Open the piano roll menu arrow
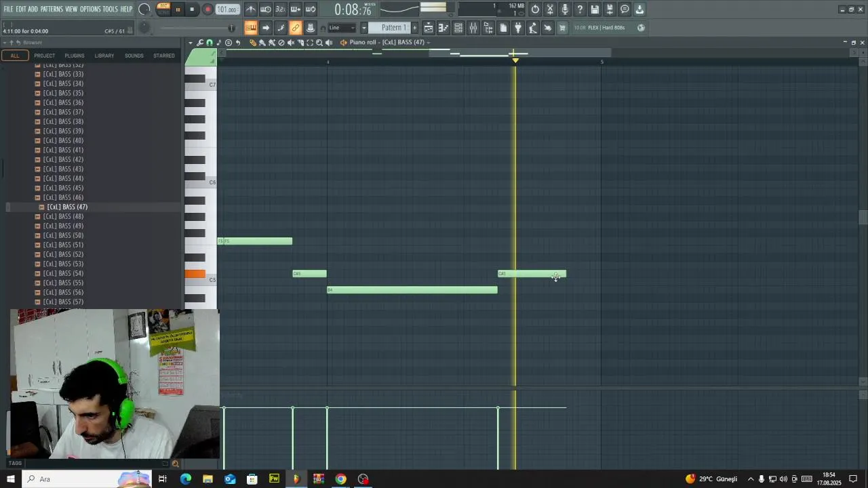This screenshot has height=488, width=868. (191, 43)
